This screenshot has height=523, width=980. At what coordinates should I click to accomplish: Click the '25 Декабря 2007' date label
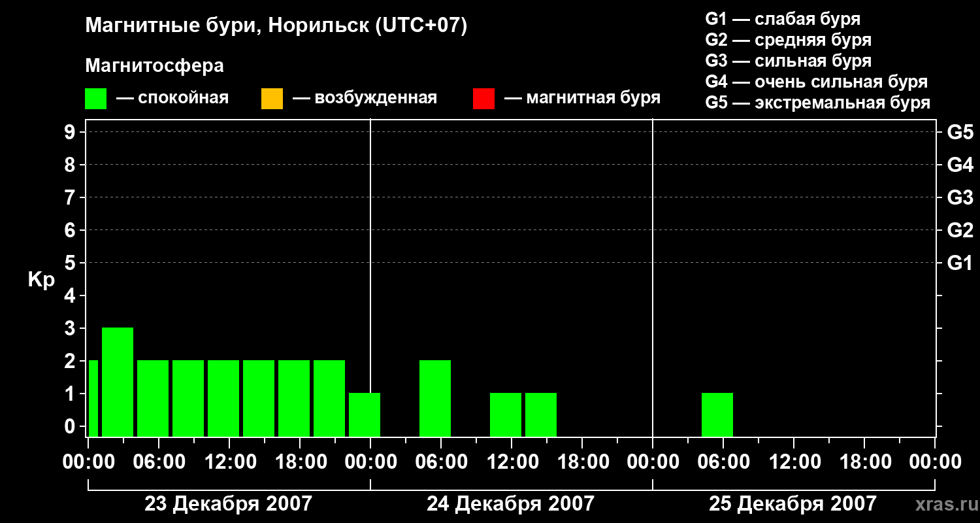point(792,504)
